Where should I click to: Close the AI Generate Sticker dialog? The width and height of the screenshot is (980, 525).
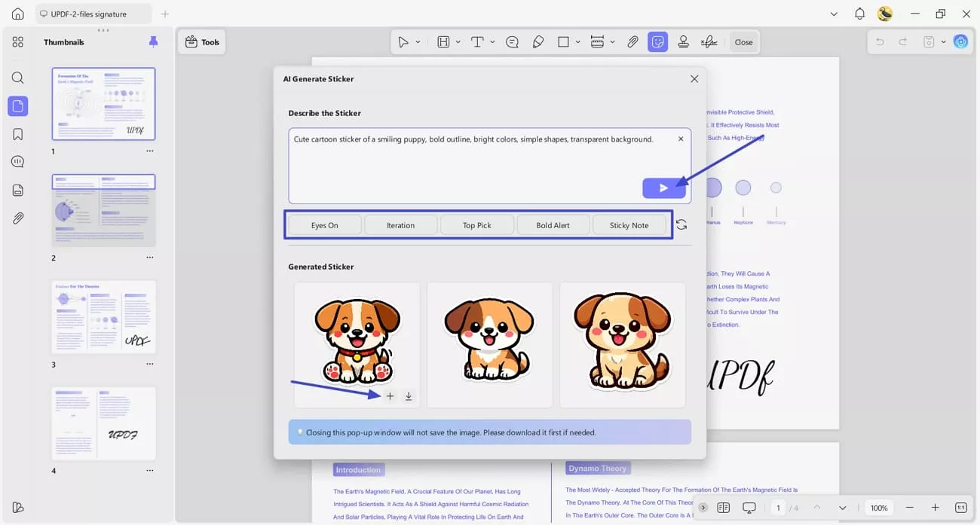tap(694, 78)
